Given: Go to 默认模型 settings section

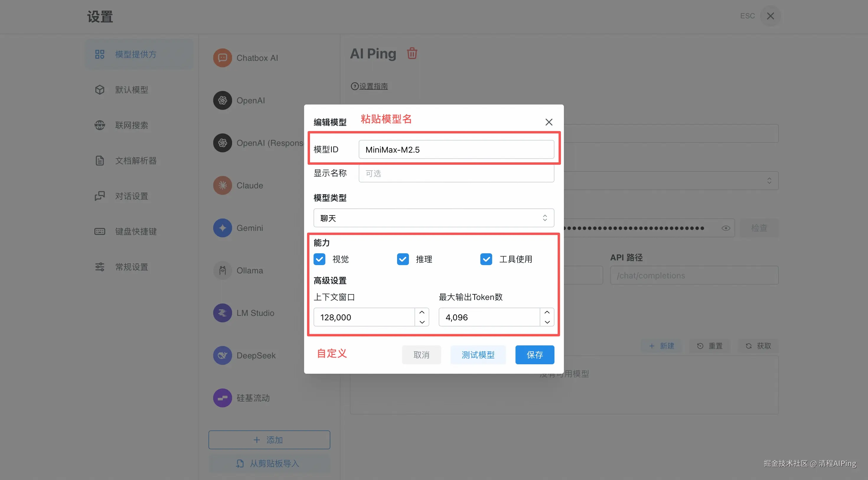Looking at the screenshot, I should tap(131, 90).
